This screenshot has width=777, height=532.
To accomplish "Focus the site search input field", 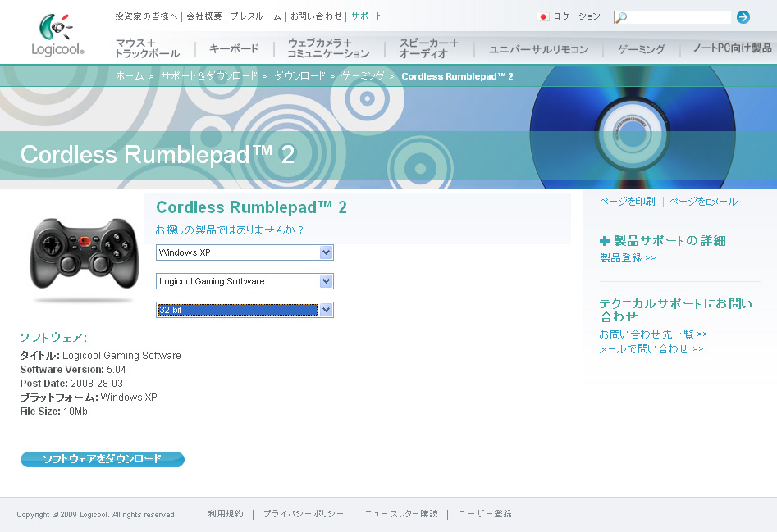I will point(673,17).
